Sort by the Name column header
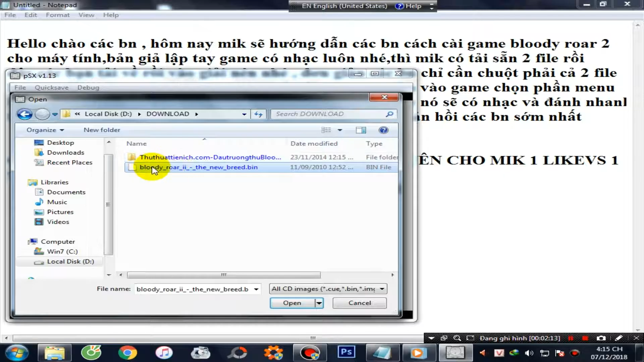This screenshot has width=644, height=362. (137, 143)
